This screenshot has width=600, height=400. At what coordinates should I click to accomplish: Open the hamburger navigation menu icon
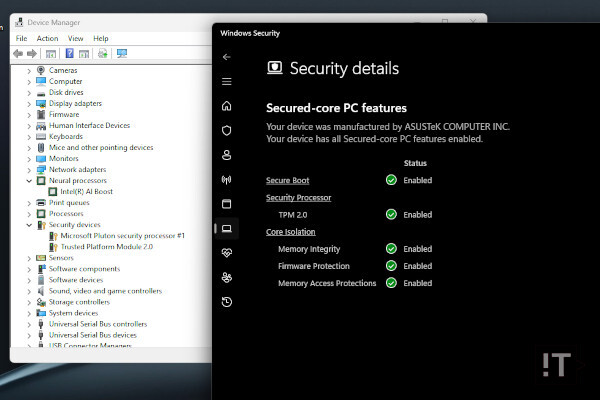pyautogui.click(x=227, y=81)
